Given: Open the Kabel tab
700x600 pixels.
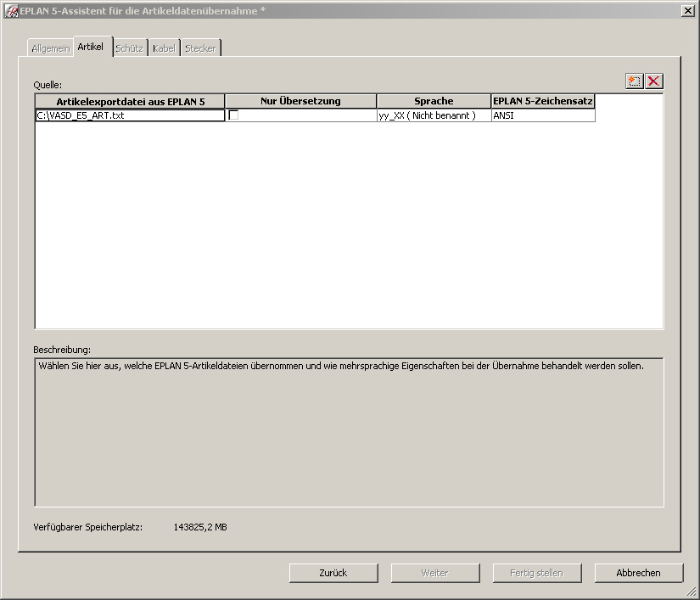Looking at the screenshot, I should (x=164, y=48).
